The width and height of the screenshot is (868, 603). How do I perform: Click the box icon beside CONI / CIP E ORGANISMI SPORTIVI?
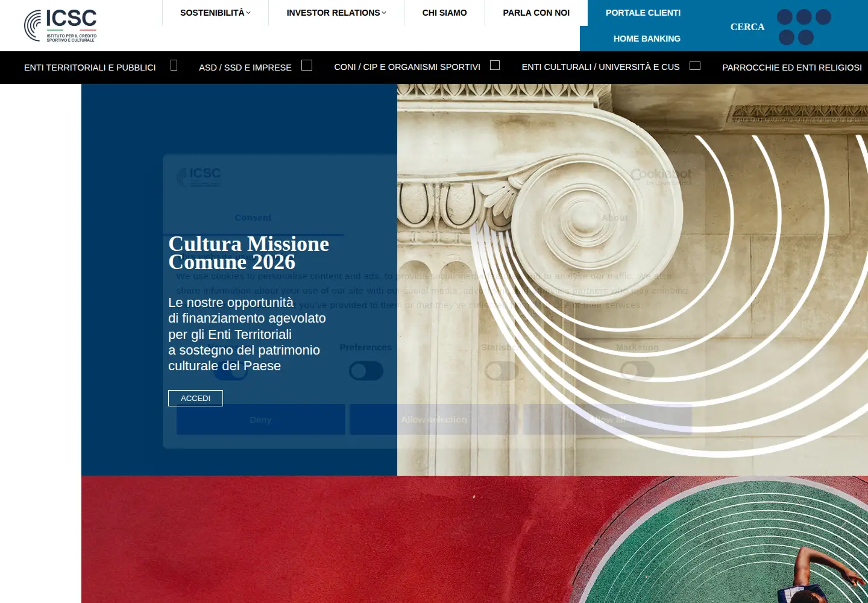(495, 65)
